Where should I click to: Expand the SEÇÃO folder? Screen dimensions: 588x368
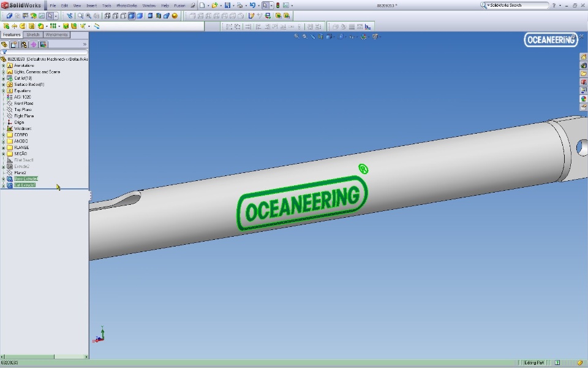[x=4, y=153]
